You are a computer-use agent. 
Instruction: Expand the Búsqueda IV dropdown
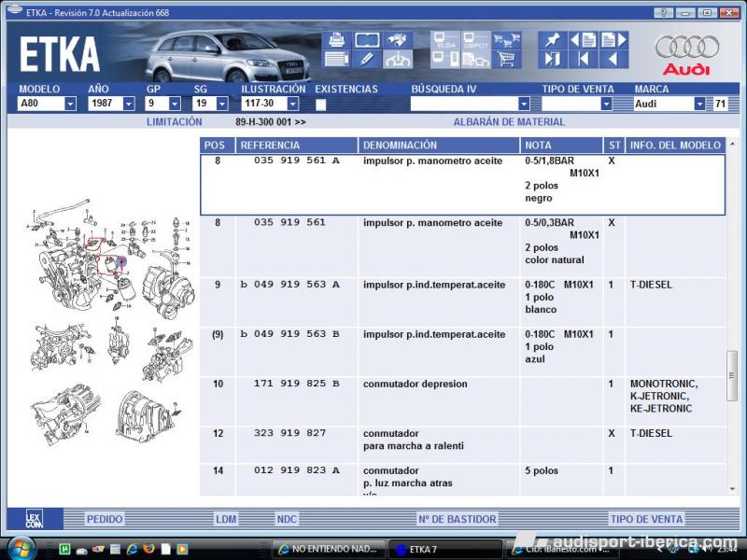[523, 105]
